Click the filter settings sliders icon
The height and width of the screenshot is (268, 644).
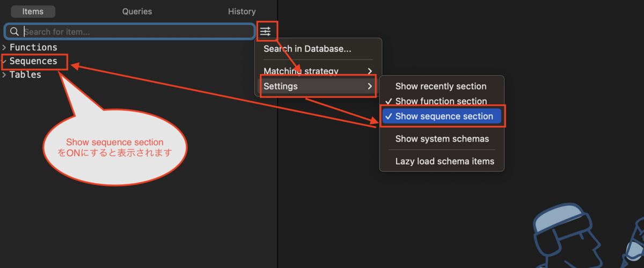click(266, 32)
